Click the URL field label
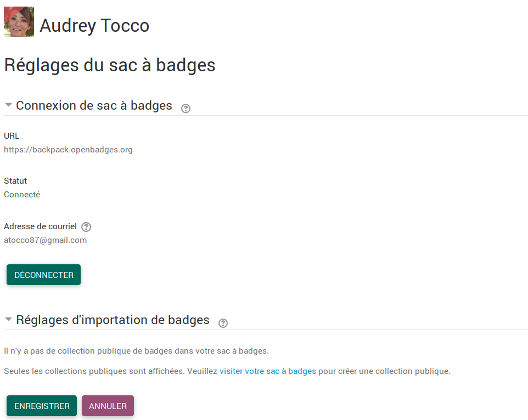Viewport: 528px width, 420px height. tap(12, 136)
